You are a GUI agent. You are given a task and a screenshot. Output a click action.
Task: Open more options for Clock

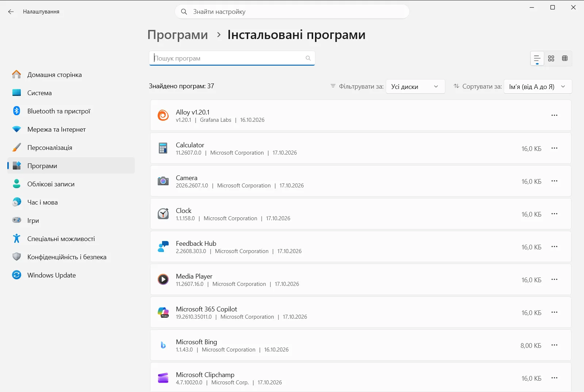click(x=554, y=214)
